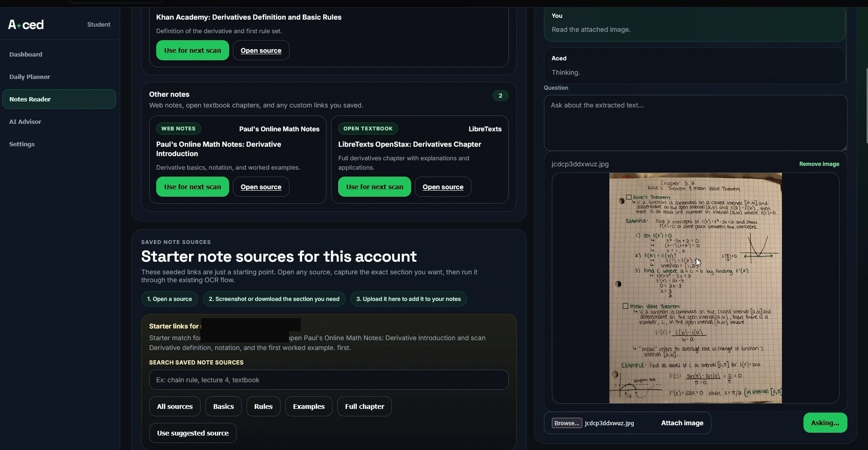Image resolution: width=868 pixels, height=450 pixels.
Task: Click the attached handwritten notes image preview
Action: tap(695, 288)
